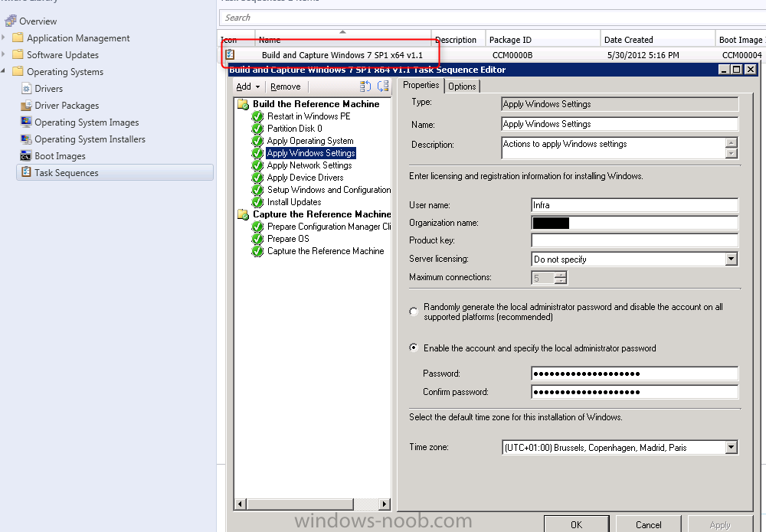Click the Boot Images icon

(26, 155)
